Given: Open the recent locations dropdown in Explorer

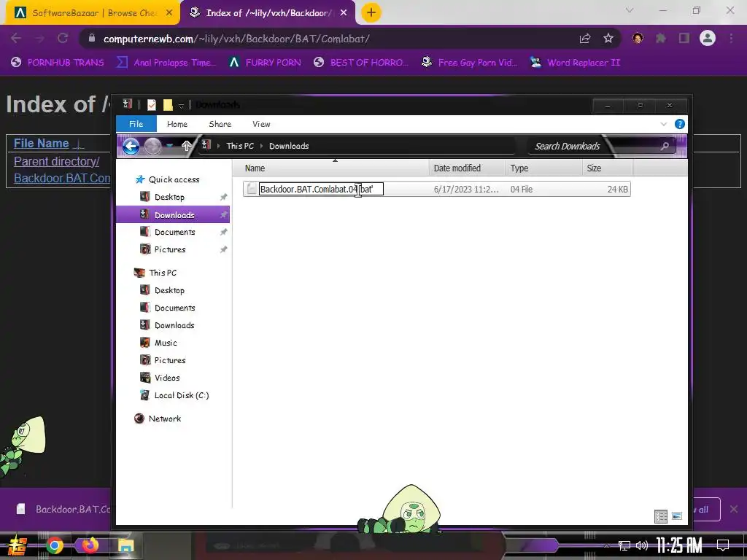Looking at the screenshot, I should pos(170,146).
